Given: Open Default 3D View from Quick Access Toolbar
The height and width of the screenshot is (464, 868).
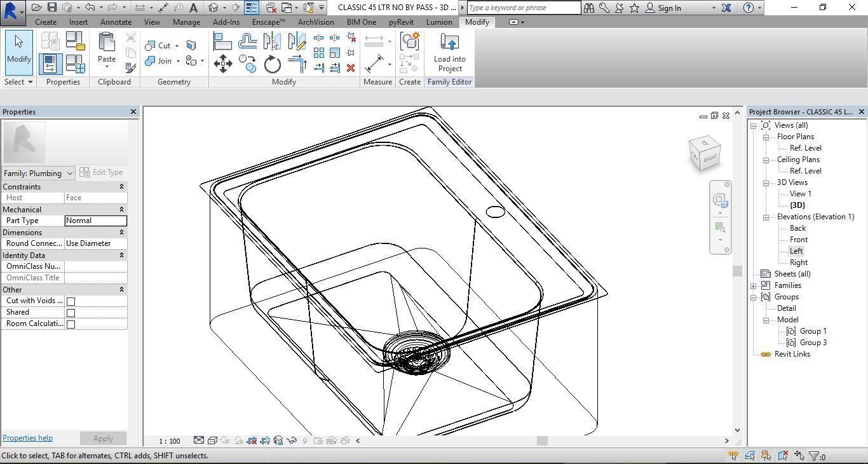Looking at the screenshot, I should click(x=214, y=8).
